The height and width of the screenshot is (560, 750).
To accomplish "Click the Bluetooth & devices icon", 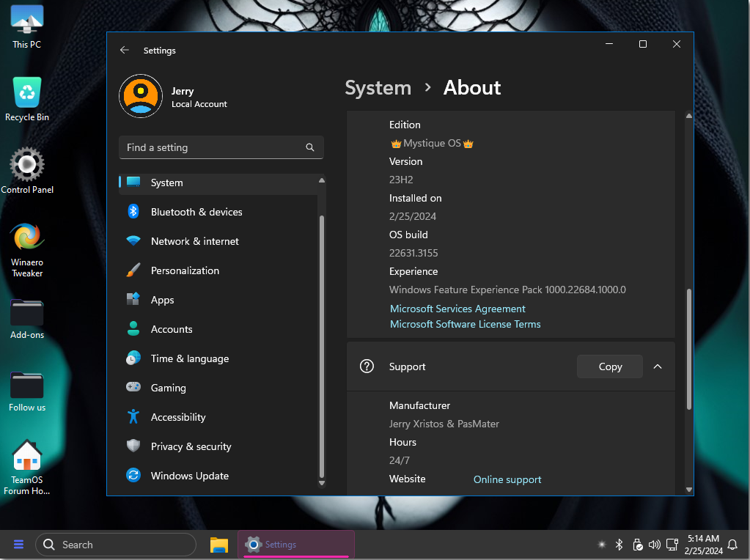I will [133, 212].
